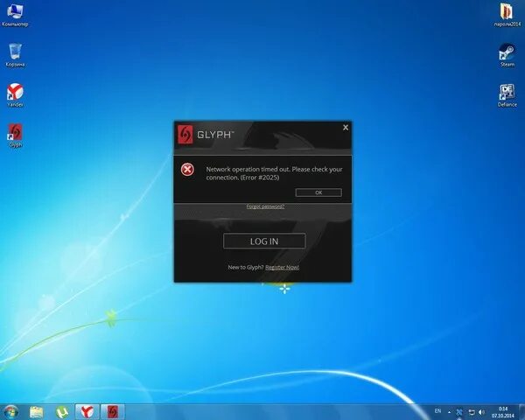Dismiss the error with the OK button
Viewport: 525px width, 420px height.
click(x=318, y=192)
